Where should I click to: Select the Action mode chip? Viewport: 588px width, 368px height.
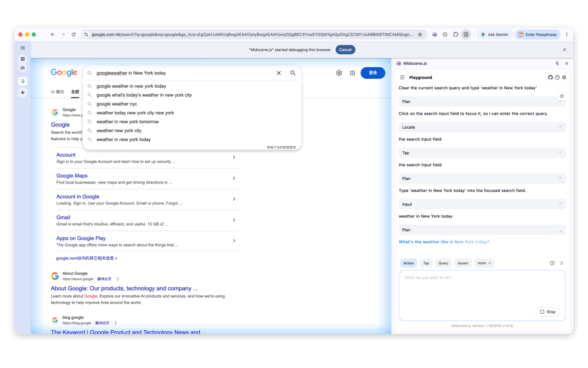408,263
